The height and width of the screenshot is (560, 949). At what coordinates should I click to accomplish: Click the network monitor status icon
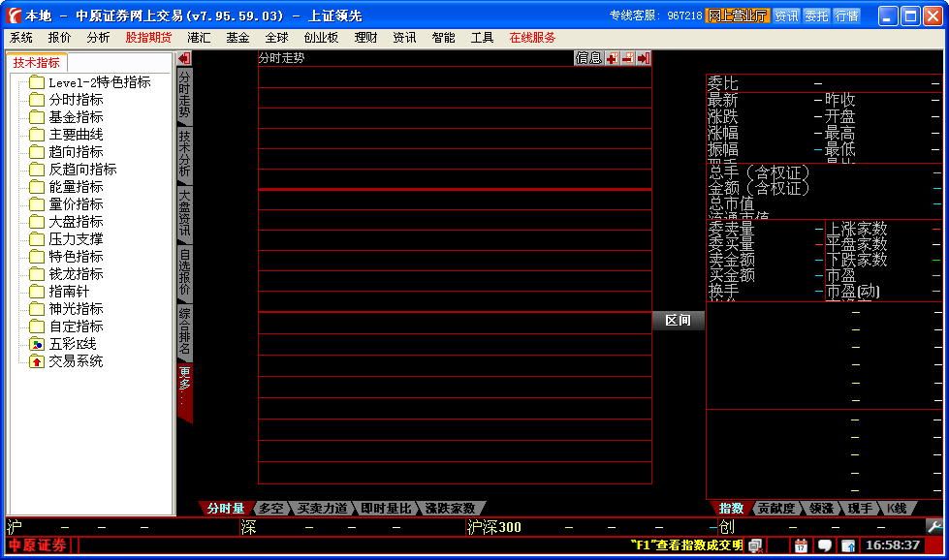[x=755, y=545]
